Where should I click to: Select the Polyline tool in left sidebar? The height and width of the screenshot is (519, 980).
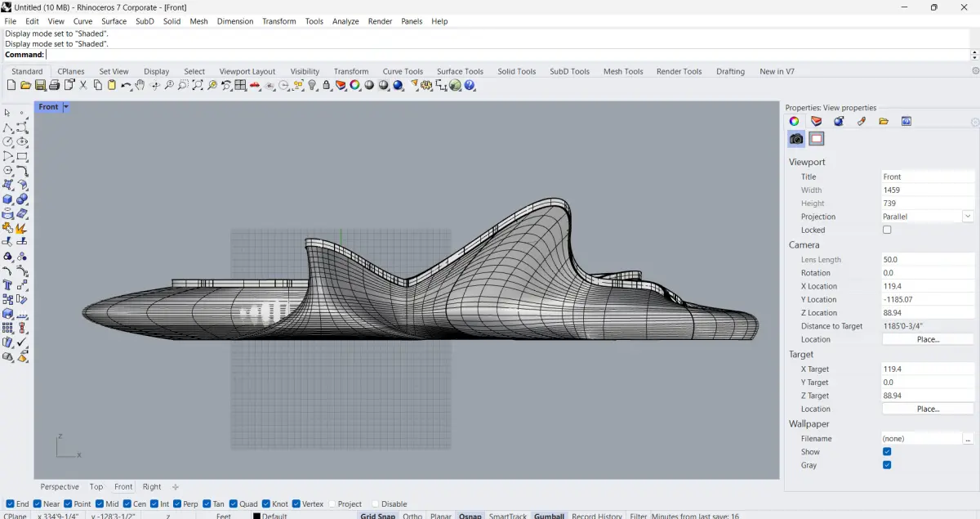[7, 128]
